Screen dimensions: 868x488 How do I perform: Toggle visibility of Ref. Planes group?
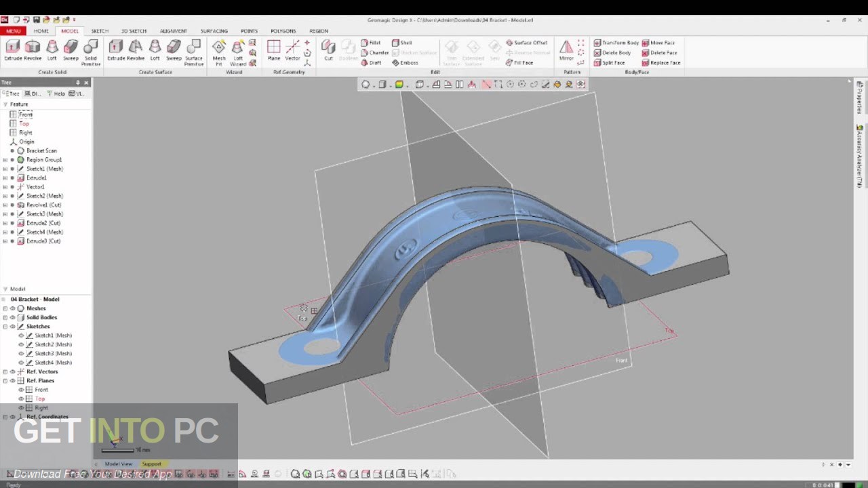click(x=12, y=381)
